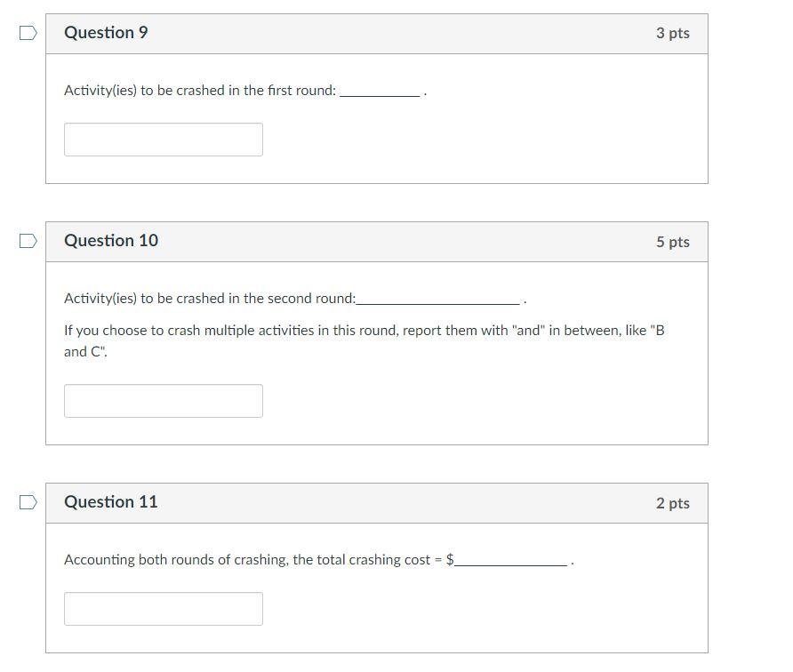Click the "B and C" instruction sentence
This screenshot has width=793, height=672.
[x=364, y=340]
